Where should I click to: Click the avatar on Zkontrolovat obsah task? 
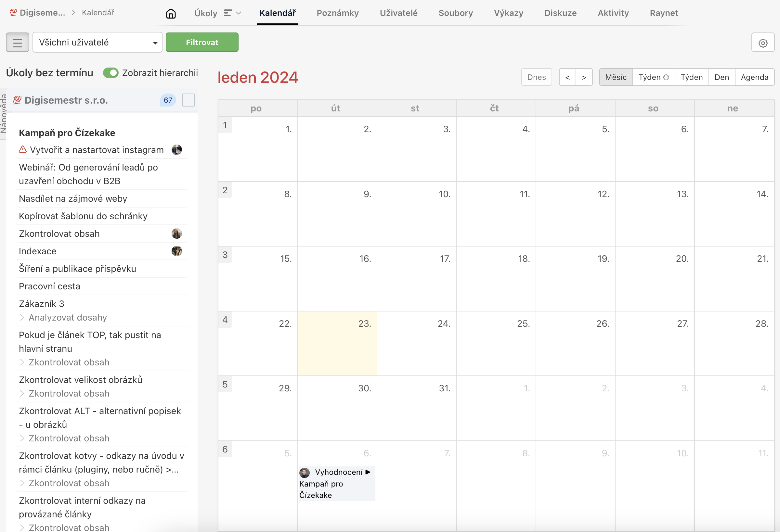click(x=176, y=234)
